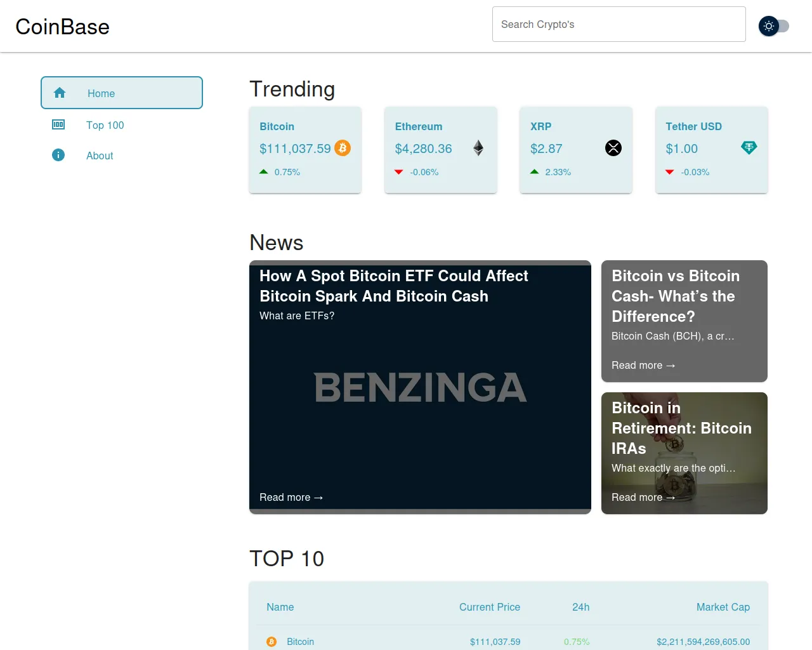Viewport: 812px width, 650px height.
Task: Click the Tether USD logo icon
Action: (749, 148)
